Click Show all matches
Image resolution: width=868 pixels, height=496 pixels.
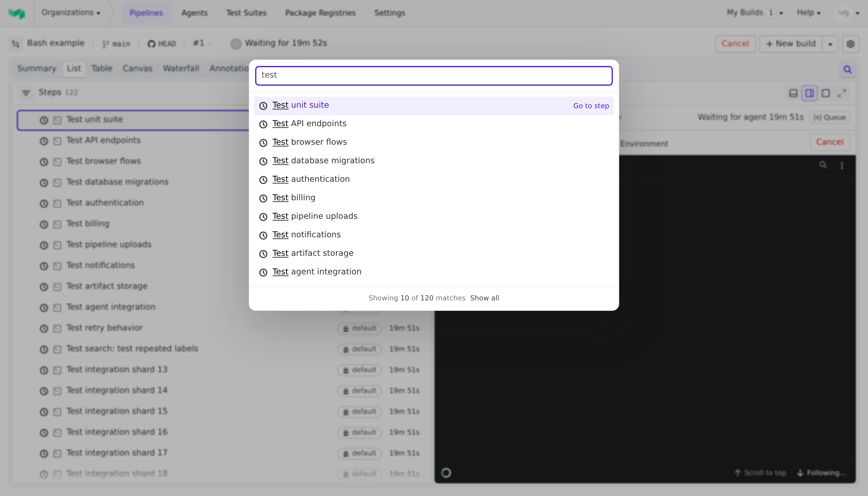tap(484, 298)
